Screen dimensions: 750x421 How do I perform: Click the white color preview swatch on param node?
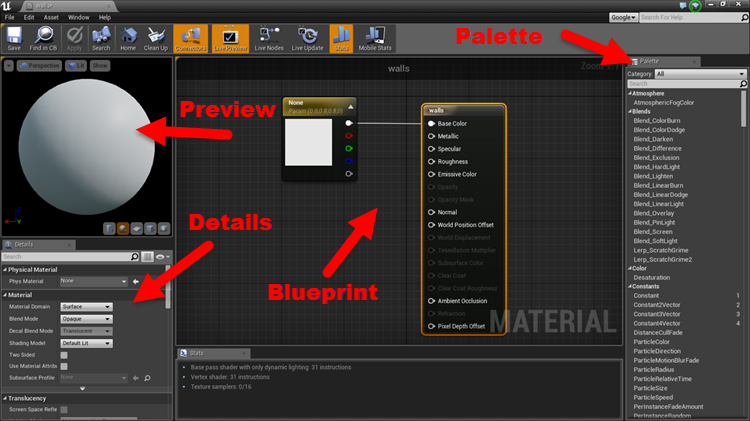[309, 143]
